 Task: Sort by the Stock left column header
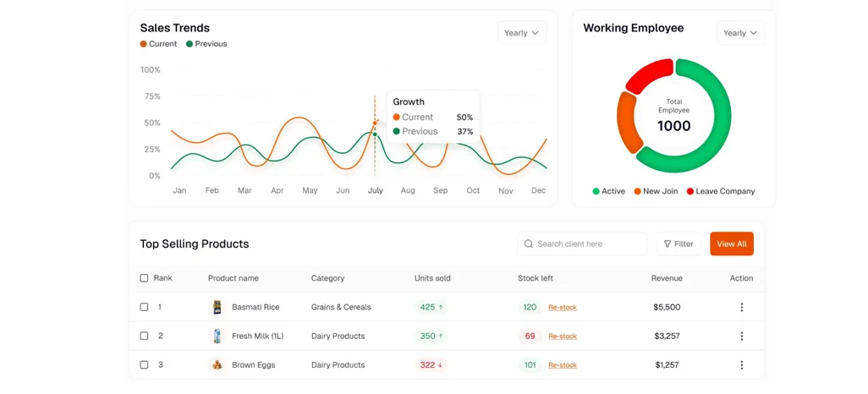[x=536, y=278]
